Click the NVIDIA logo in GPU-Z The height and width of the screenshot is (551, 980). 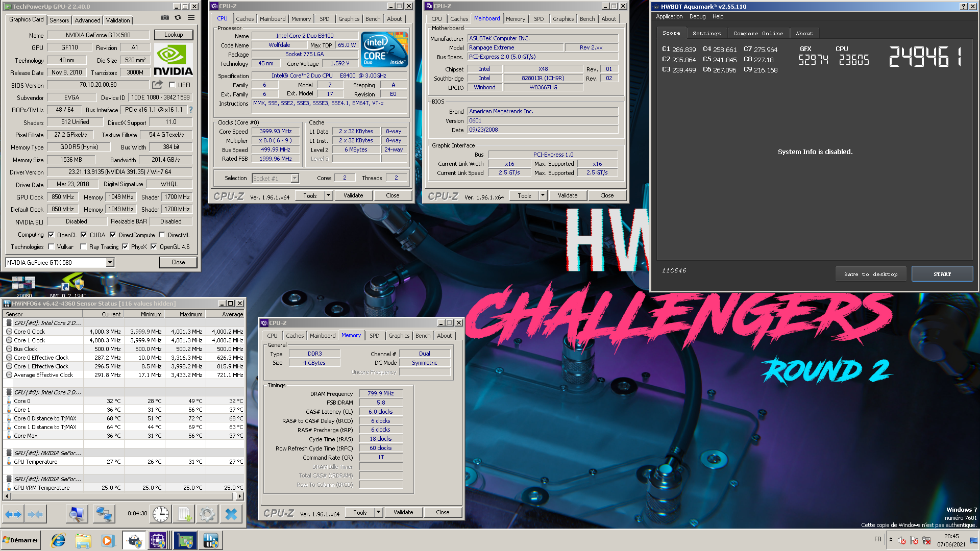[174, 60]
